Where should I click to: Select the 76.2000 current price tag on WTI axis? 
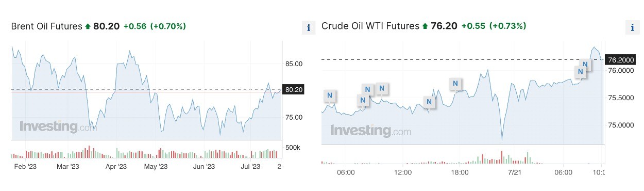point(621,59)
